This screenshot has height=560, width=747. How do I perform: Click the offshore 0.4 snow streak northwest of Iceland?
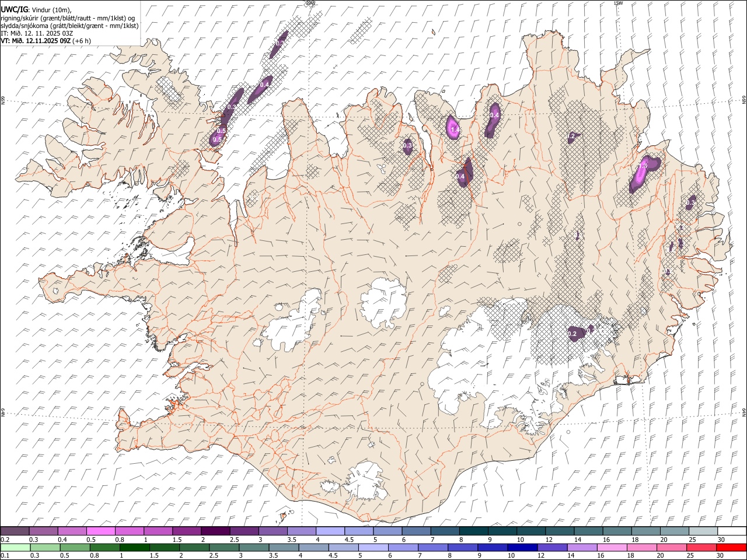(261, 89)
